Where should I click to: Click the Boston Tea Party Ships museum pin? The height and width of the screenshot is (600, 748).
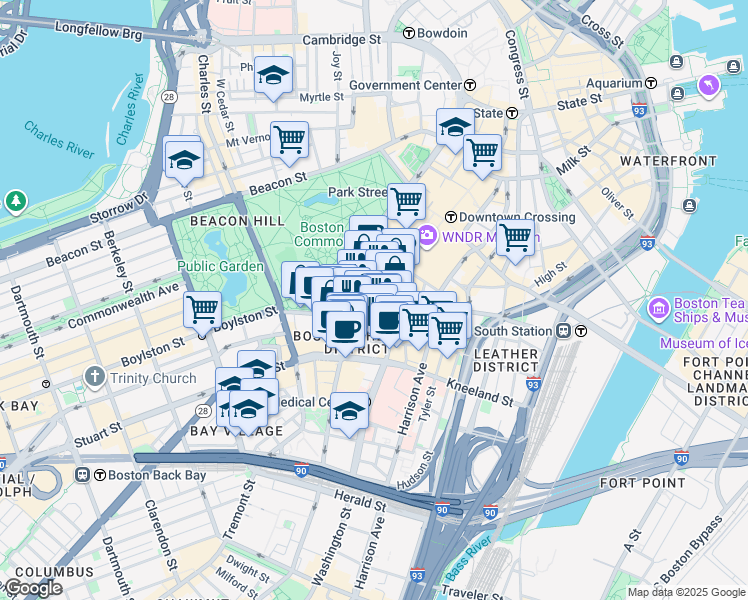coord(659,309)
